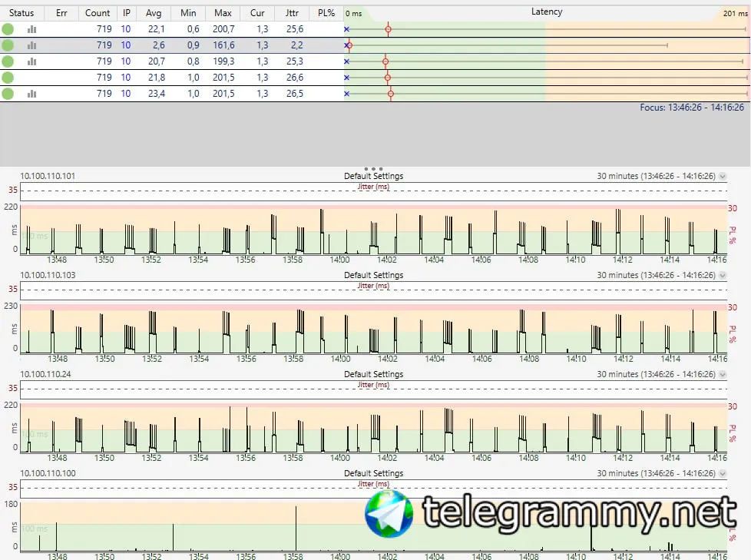Click the three-dot splitter handle above the graphs
The width and height of the screenshot is (751, 560).
(x=374, y=169)
